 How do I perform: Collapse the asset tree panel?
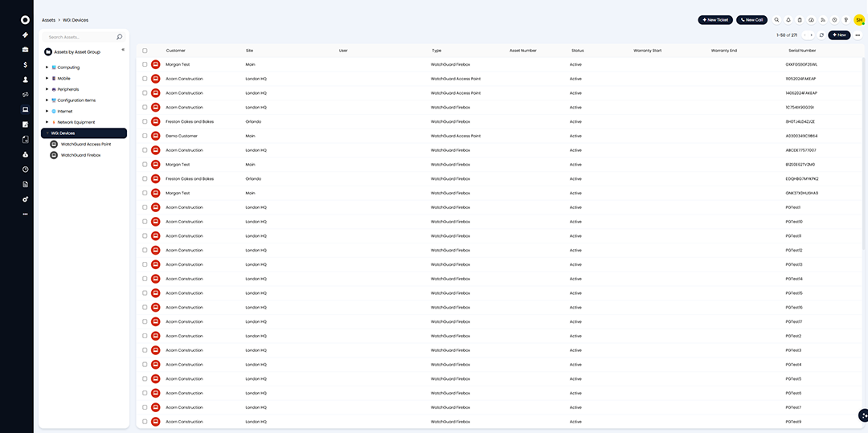point(123,50)
